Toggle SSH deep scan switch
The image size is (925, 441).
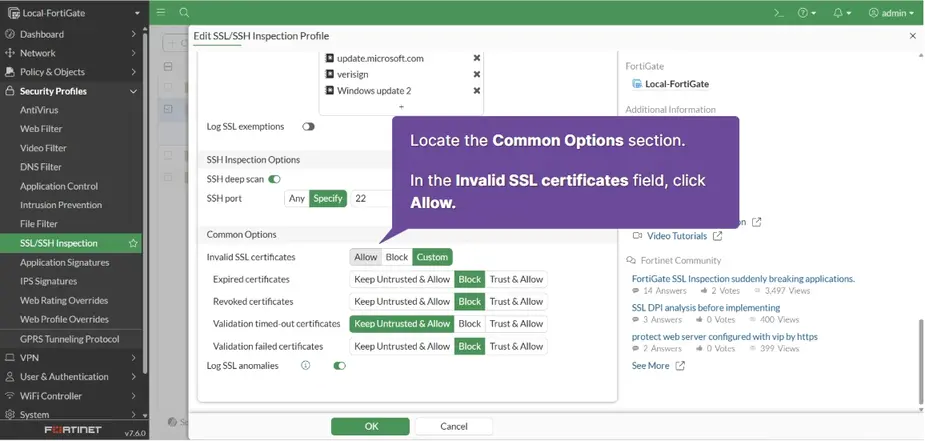point(274,179)
